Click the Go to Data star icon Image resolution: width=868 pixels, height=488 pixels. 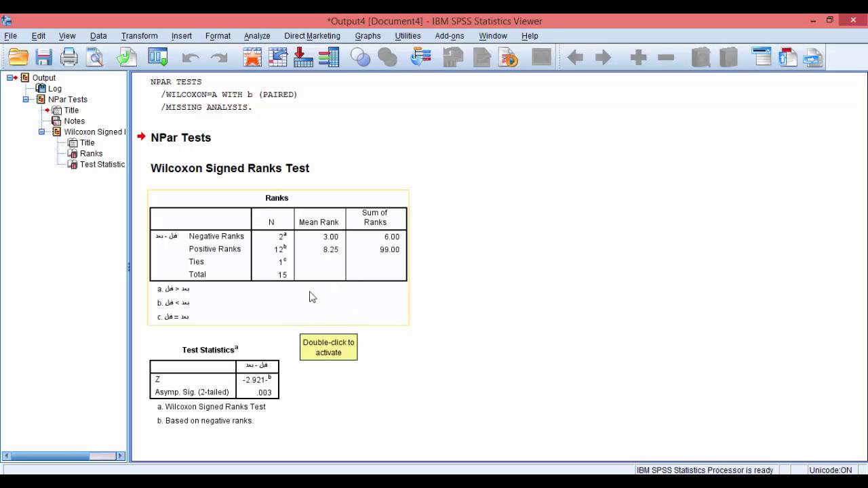point(252,58)
